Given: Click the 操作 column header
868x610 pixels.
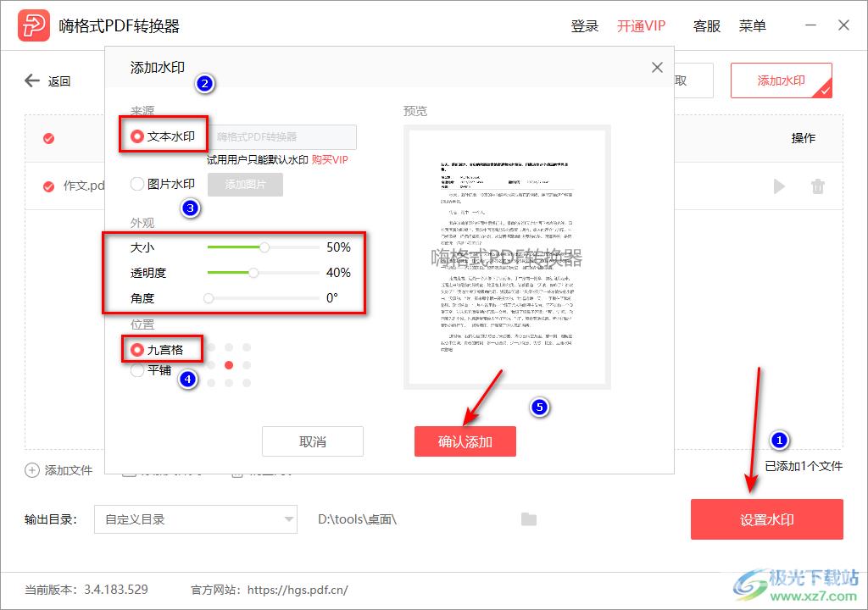Looking at the screenshot, I should [804, 138].
